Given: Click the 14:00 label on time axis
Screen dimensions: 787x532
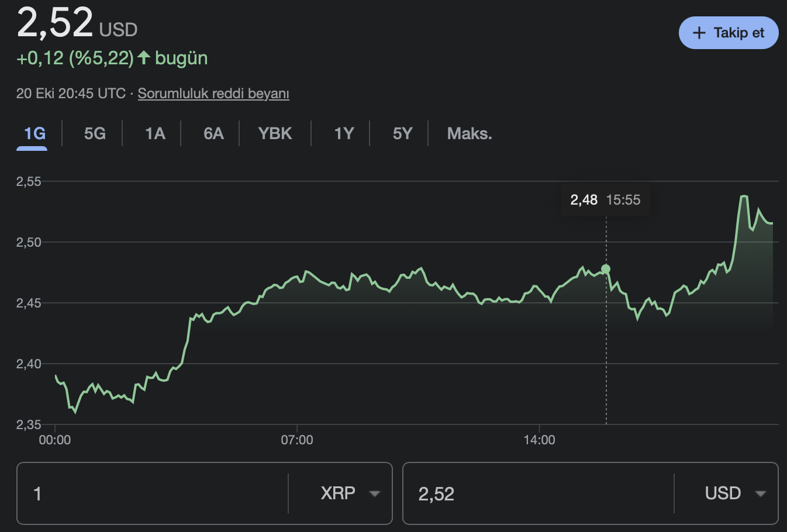Looking at the screenshot, I should click(539, 440).
